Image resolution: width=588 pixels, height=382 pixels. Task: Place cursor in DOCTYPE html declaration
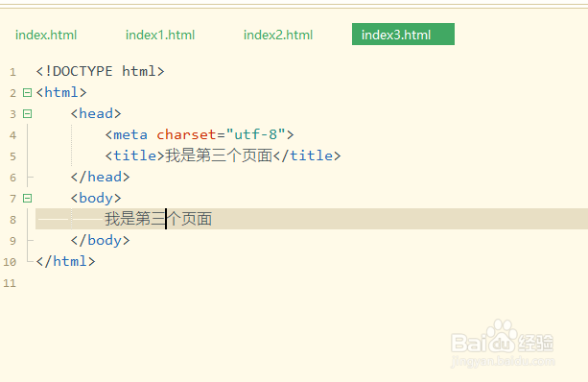click(100, 71)
